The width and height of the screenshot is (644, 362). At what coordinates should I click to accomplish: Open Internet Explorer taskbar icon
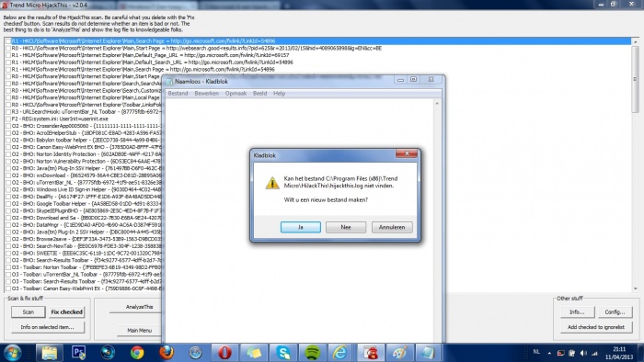click(x=340, y=353)
